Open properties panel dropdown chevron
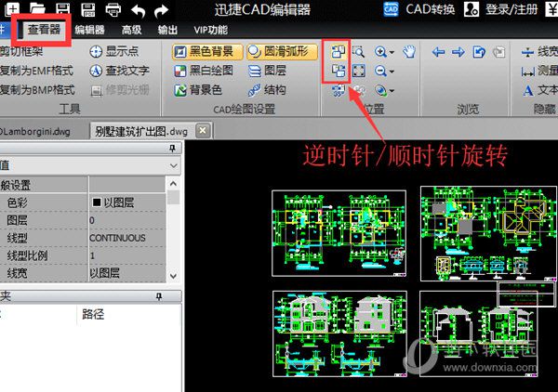This screenshot has height=392, width=558. (x=174, y=165)
